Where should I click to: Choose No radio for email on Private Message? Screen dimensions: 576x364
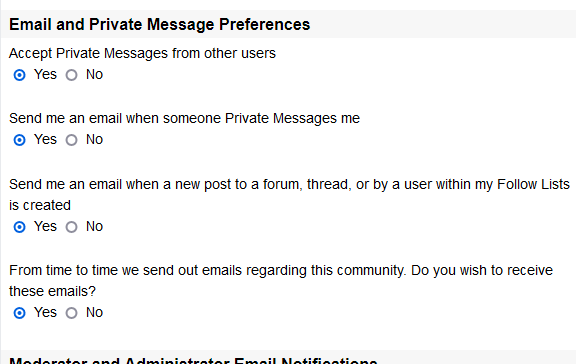click(x=71, y=140)
